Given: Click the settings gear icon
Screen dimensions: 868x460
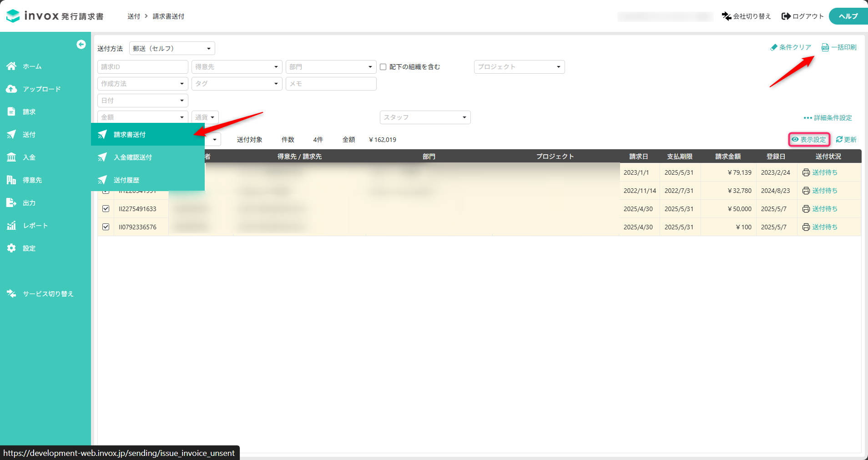Looking at the screenshot, I should point(11,248).
